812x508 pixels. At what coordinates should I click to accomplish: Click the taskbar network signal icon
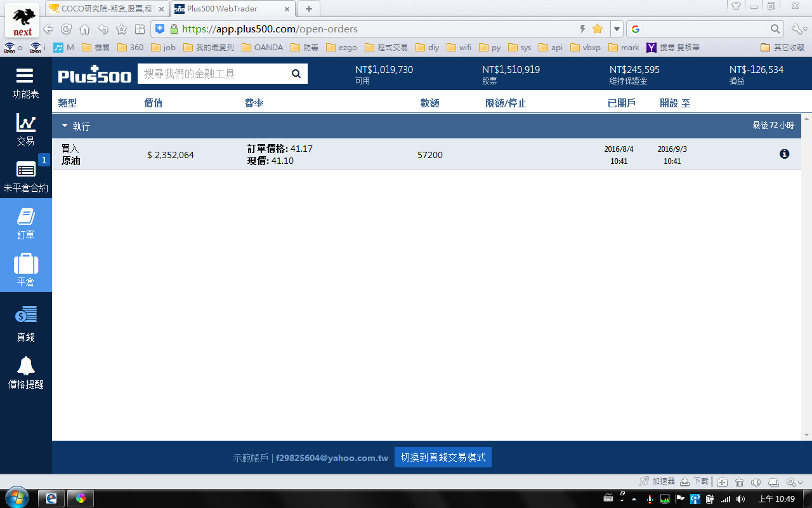click(726, 498)
